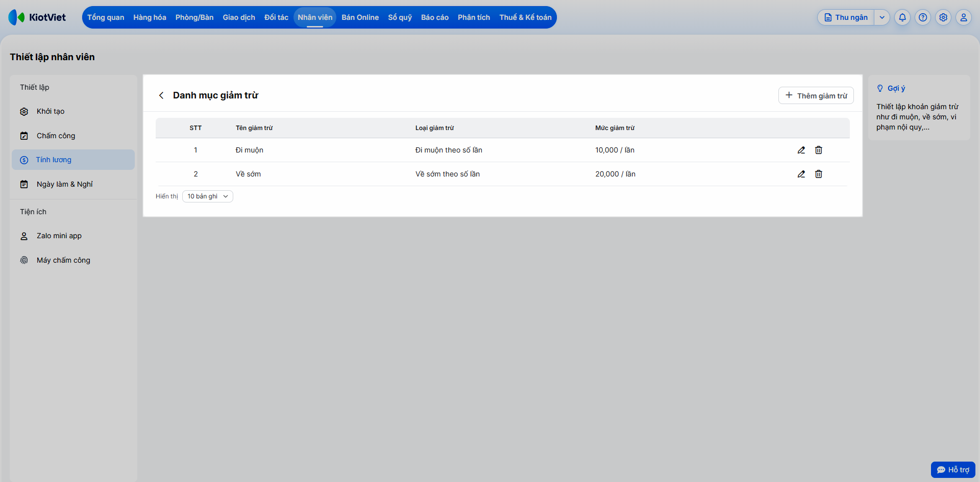Image resolution: width=980 pixels, height=482 pixels.
Task: Select Tính lương in the sidebar
Action: click(x=73, y=160)
